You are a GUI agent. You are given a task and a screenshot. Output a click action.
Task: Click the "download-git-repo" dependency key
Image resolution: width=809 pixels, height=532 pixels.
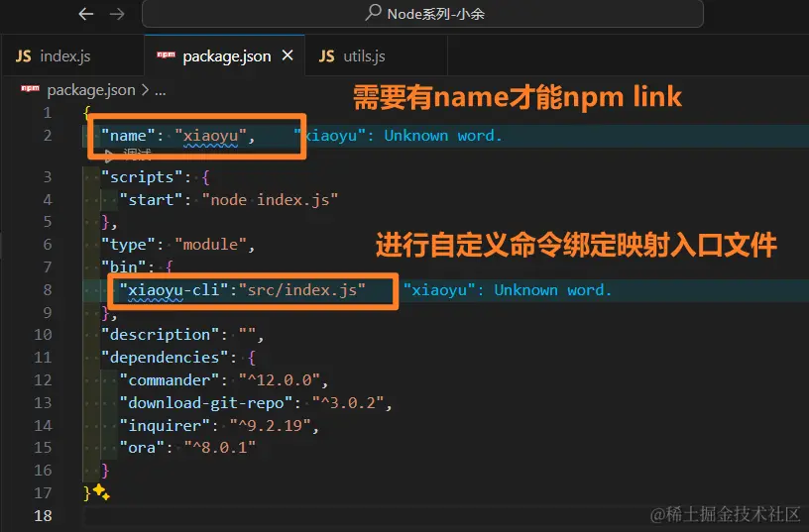click(206, 402)
